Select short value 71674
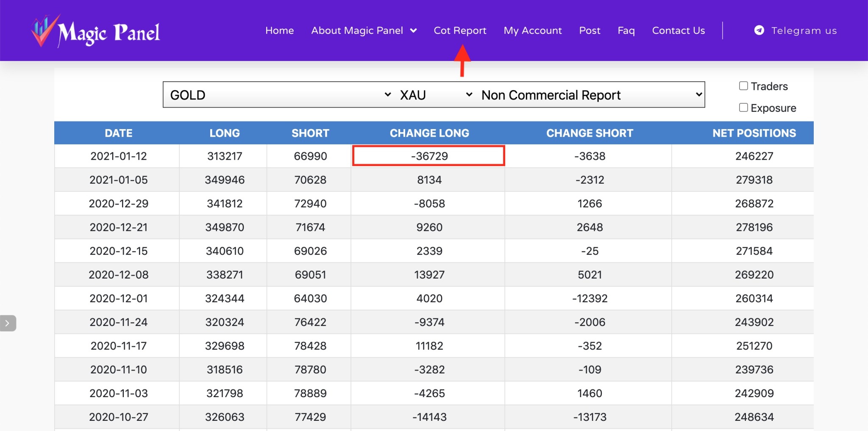The width and height of the screenshot is (868, 431). [x=310, y=227]
